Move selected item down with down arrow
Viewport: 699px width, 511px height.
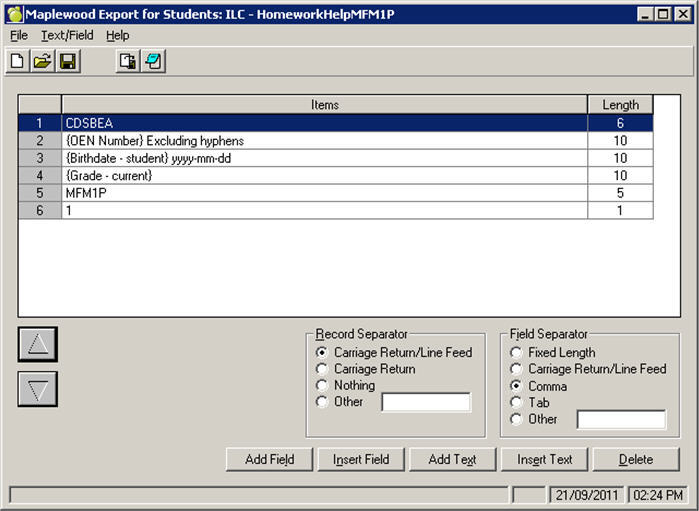(38, 389)
